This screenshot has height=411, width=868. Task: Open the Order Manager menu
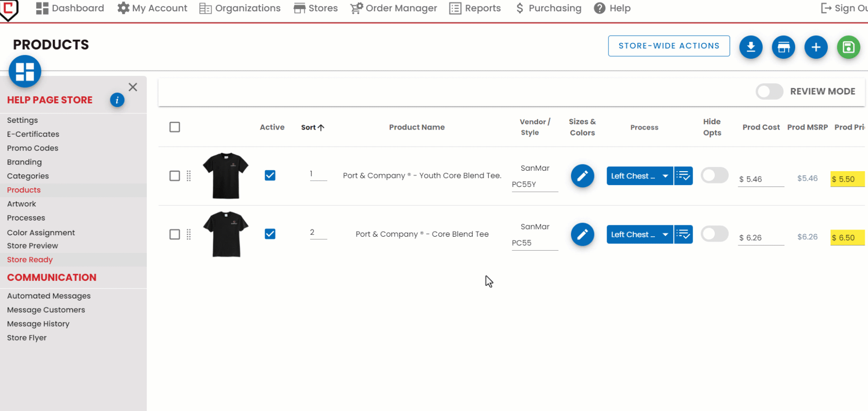(394, 8)
